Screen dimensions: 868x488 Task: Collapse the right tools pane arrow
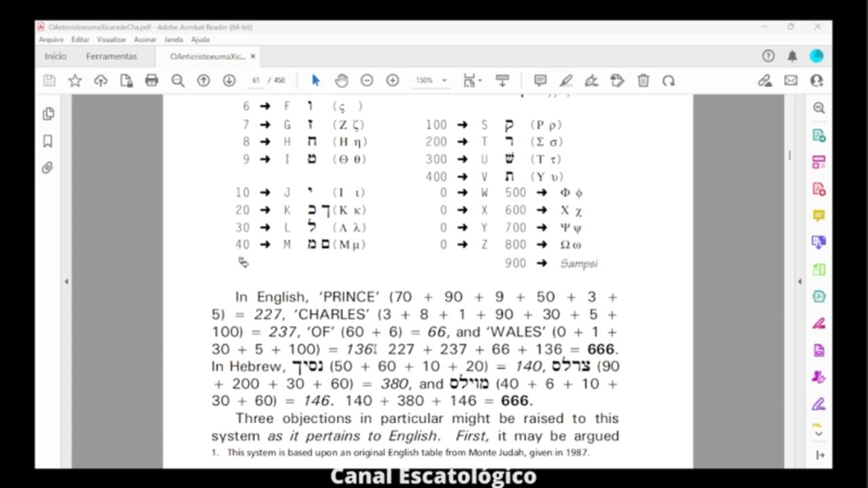click(800, 281)
